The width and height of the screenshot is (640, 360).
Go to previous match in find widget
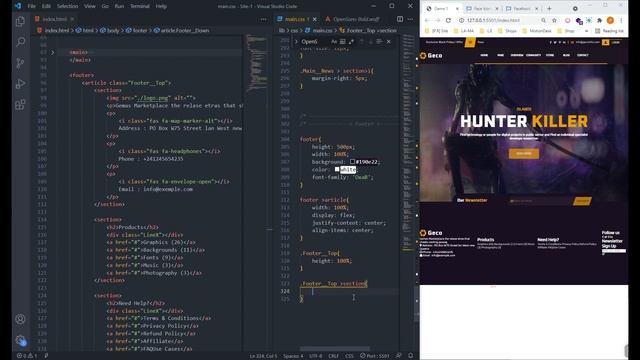(362, 42)
